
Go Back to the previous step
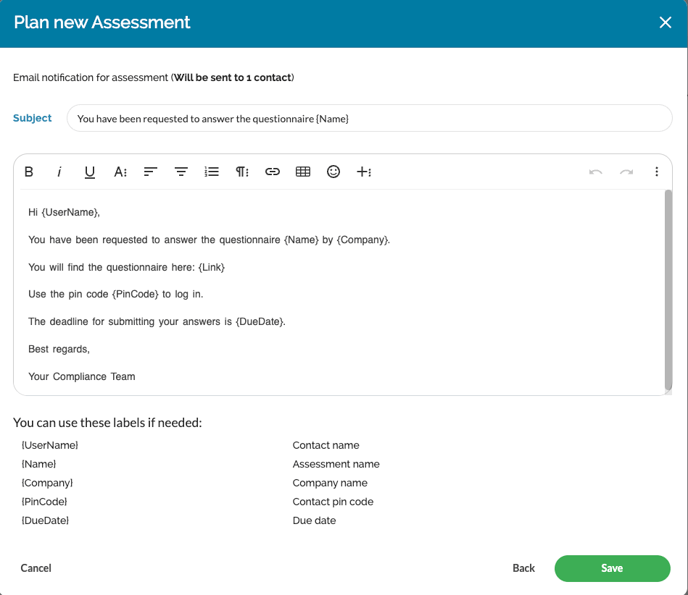pos(524,568)
